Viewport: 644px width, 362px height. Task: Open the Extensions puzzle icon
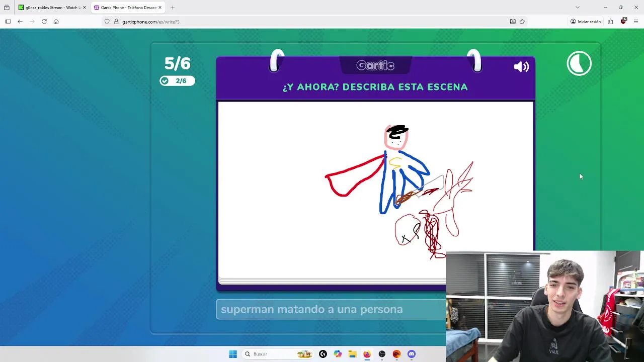click(610, 22)
